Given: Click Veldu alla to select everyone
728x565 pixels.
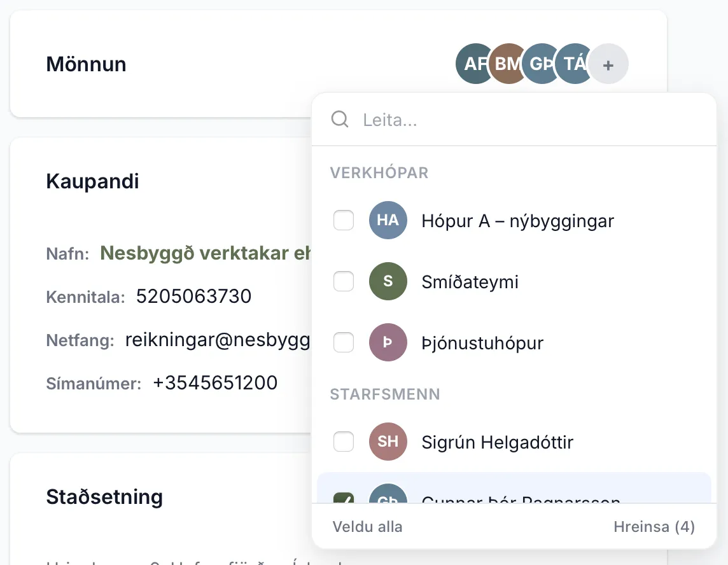Looking at the screenshot, I should pos(367,527).
